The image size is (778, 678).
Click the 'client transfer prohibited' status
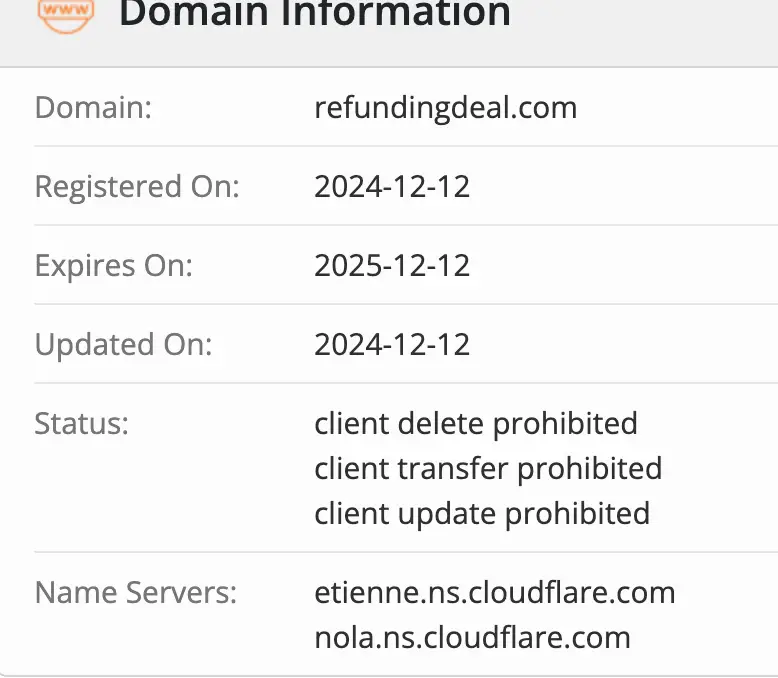488,468
